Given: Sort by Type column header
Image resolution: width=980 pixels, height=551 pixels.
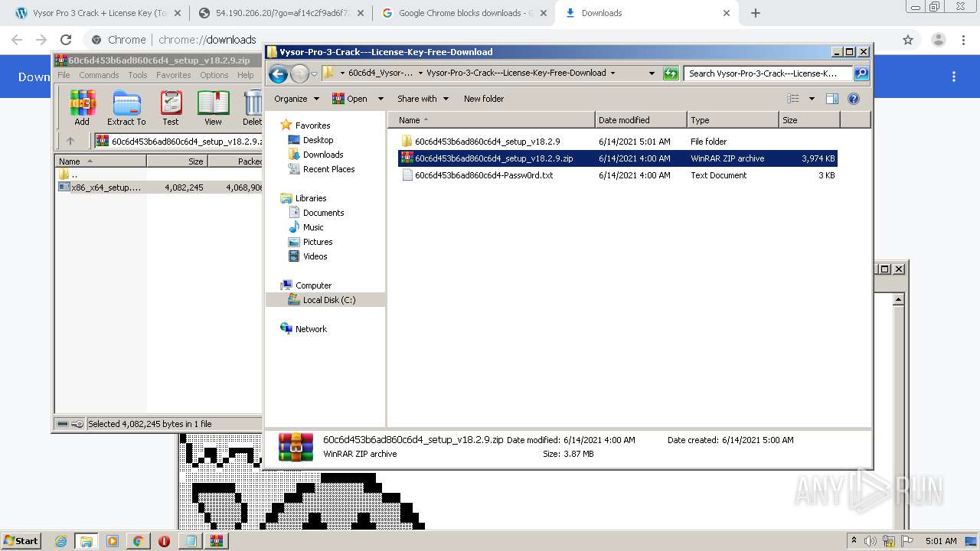Looking at the screenshot, I should pos(733,120).
